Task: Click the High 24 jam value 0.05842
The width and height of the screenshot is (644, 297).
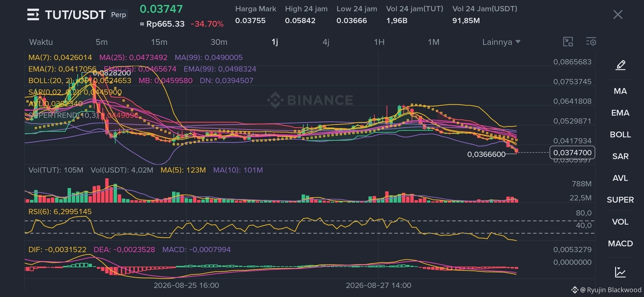Action: tap(300, 21)
